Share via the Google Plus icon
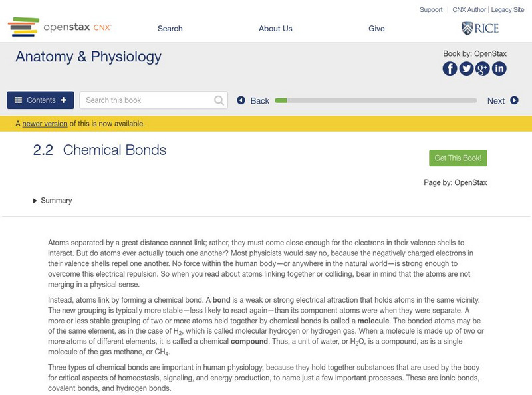This screenshot has height=395, width=532. [483, 68]
